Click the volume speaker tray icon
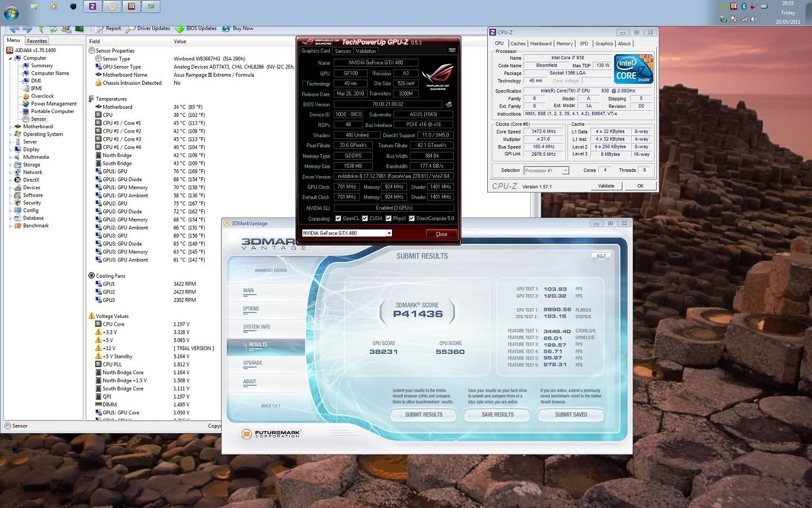 click(x=754, y=19)
